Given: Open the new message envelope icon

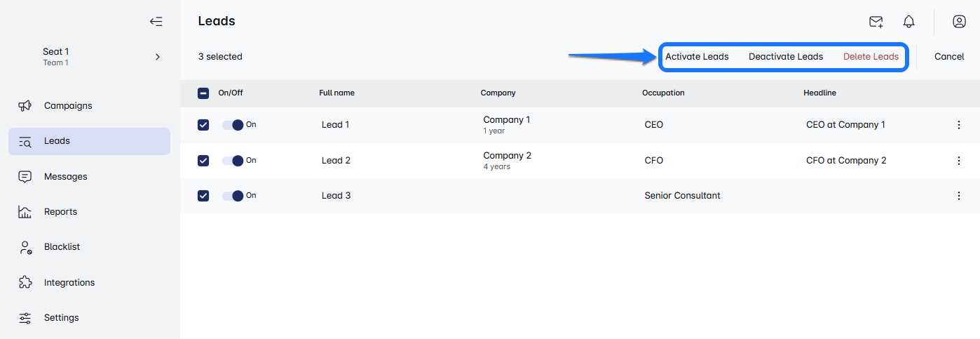Looking at the screenshot, I should click(876, 22).
